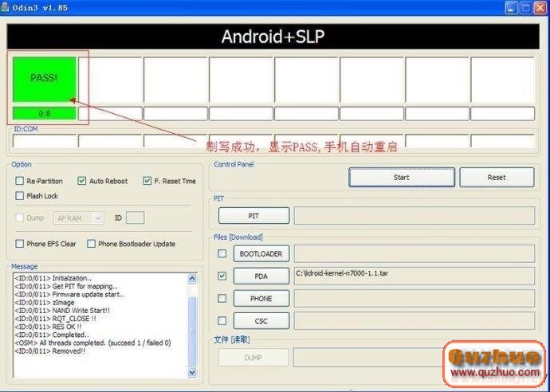
Task: Toggle the F. Reset Time checkbox
Action: [x=147, y=181]
